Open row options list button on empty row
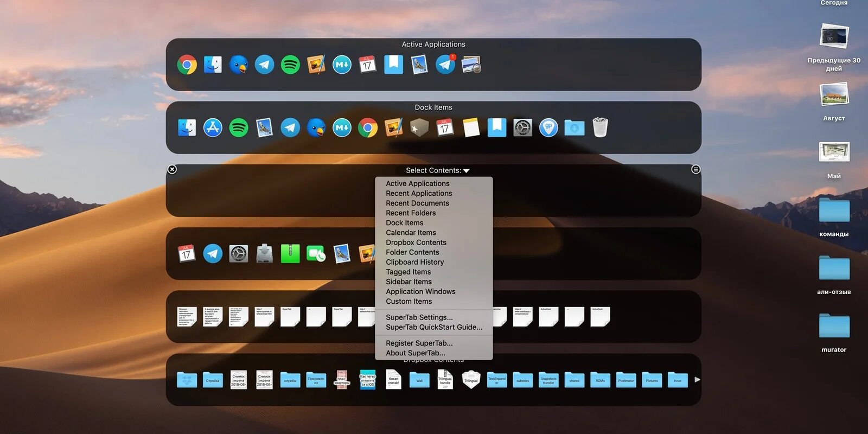This screenshot has height=434, width=868. [695, 170]
